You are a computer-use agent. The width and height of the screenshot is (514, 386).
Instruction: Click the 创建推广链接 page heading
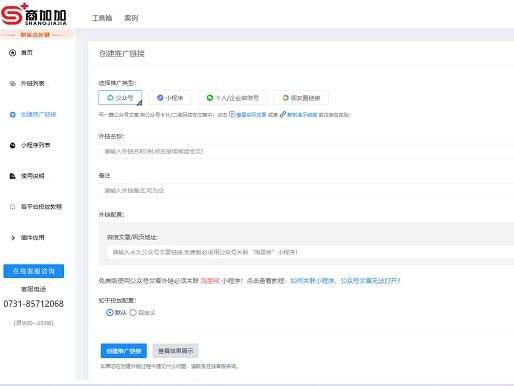pyautogui.click(x=122, y=53)
